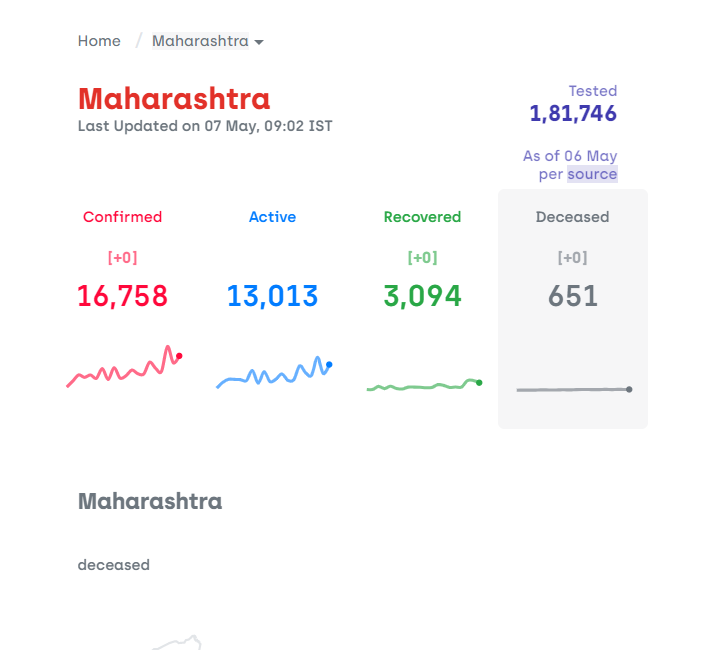Open the testing source link
The height and width of the screenshot is (650, 702).
(592, 174)
